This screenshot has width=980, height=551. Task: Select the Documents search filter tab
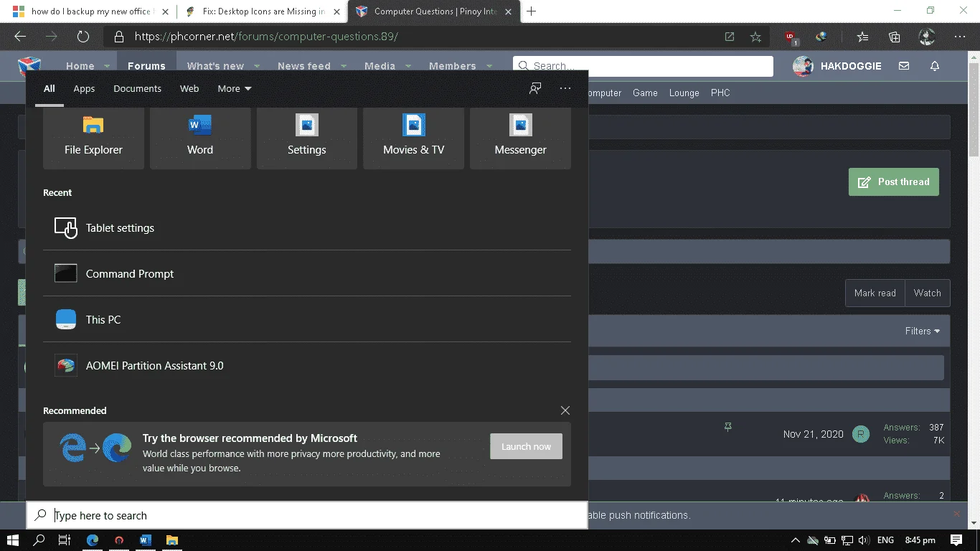pos(137,89)
